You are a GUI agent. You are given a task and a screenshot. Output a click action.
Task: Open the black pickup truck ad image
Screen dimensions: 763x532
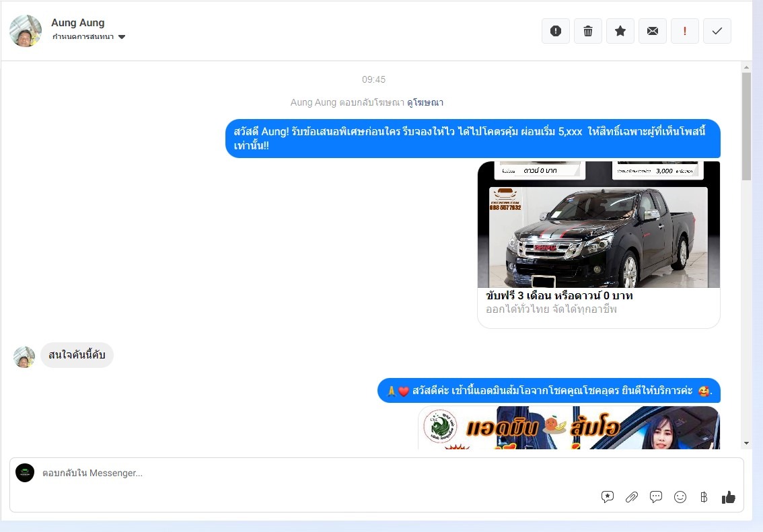599,225
